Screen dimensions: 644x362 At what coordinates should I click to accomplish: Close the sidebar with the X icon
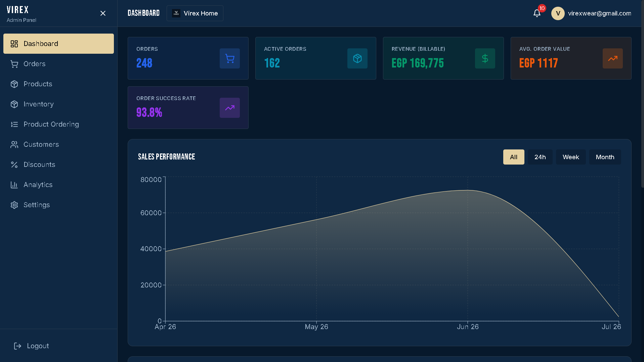[103, 13]
